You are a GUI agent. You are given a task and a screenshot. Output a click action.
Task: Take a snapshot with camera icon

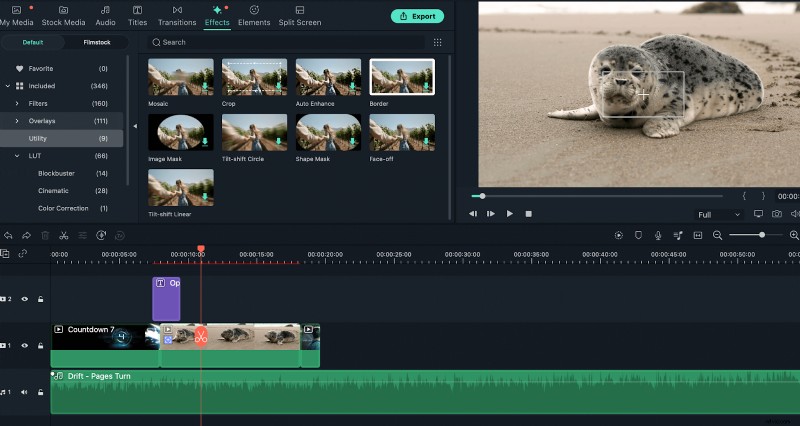777,214
